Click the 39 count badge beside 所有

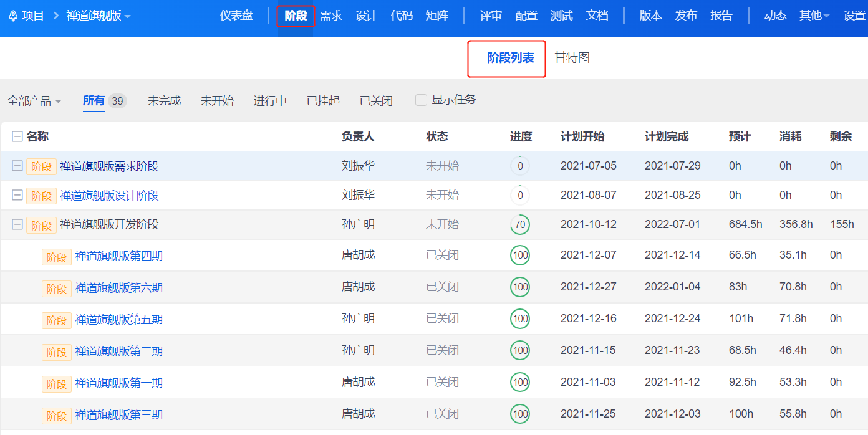tap(117, 101)
